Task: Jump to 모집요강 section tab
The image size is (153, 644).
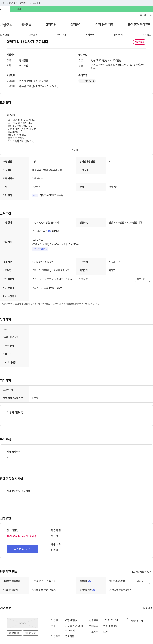Action: pyautogui.click(x=5, y=35)
